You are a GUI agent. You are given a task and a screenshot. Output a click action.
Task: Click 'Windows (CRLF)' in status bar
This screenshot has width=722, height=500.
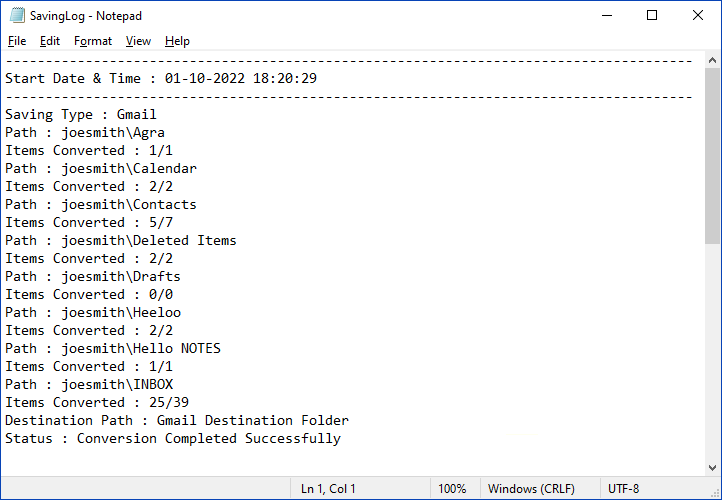(531, 488)
